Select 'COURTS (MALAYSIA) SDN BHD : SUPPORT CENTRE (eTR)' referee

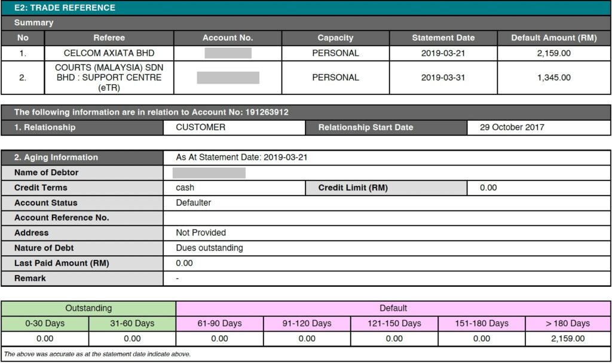tap(109, 77)
